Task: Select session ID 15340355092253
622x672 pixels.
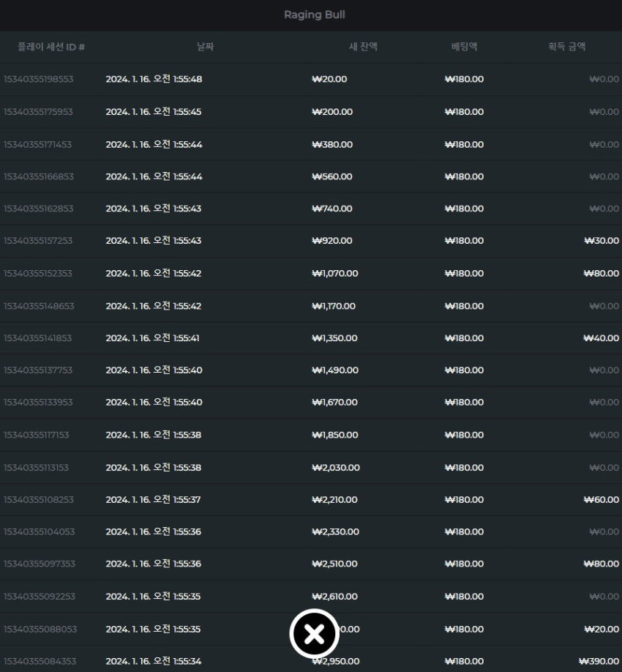Action: coord(40,597)
